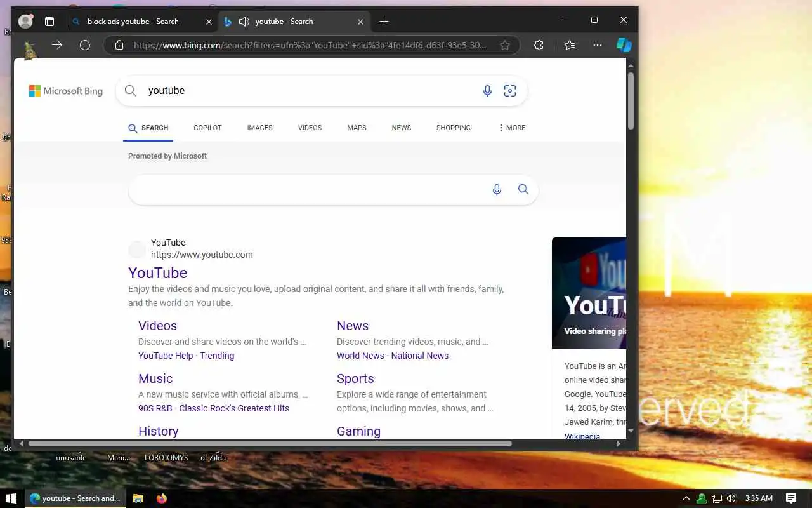Open the Favorites list icon

click(x=570, y=45)
